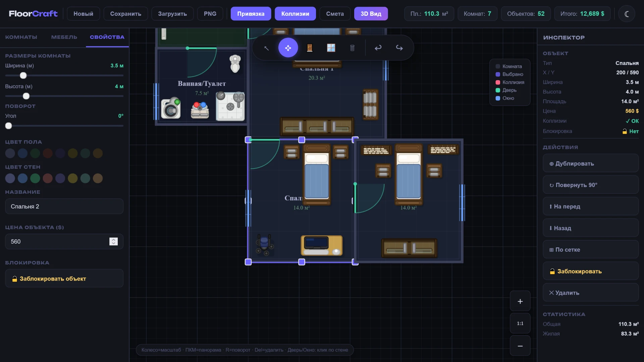Click the trash delete tool icon
The image size is (644, 362).
(352, 48)
